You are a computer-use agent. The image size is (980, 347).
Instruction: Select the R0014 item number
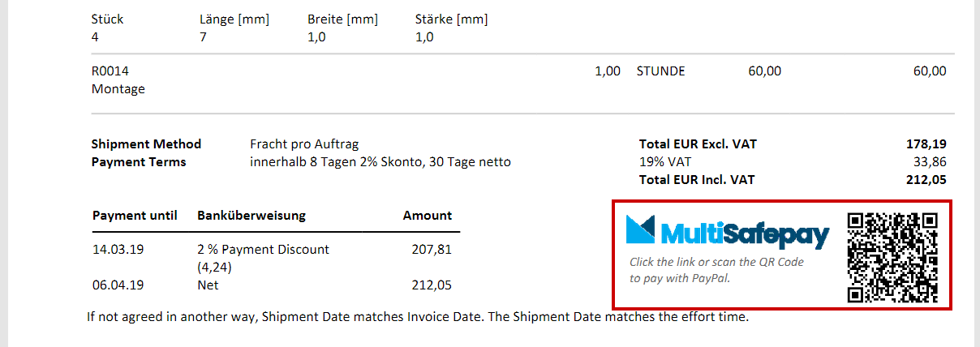pyautogui.click(x=110, y=71)
